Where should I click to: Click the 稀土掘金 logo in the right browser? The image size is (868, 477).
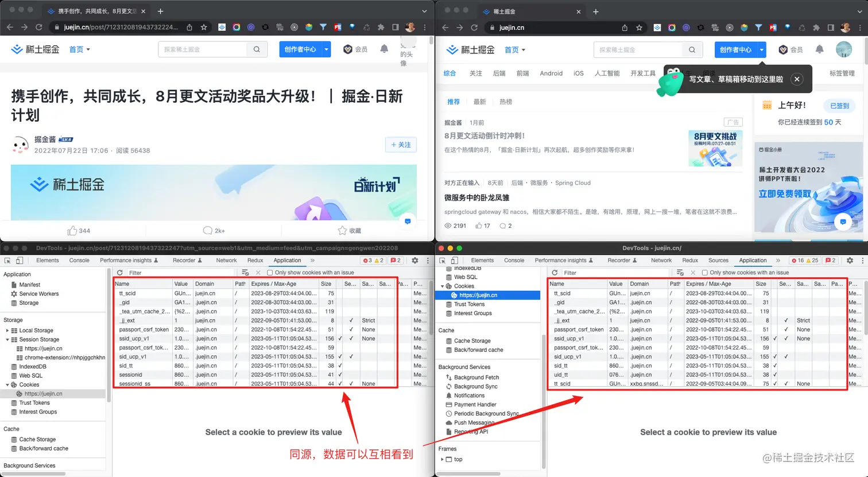click(471, 49)
